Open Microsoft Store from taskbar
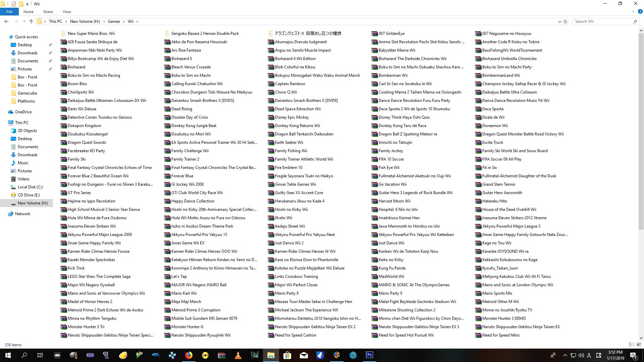Image resolution: width=644 pixels, height=362 pixels. click(x=287, y=355)
